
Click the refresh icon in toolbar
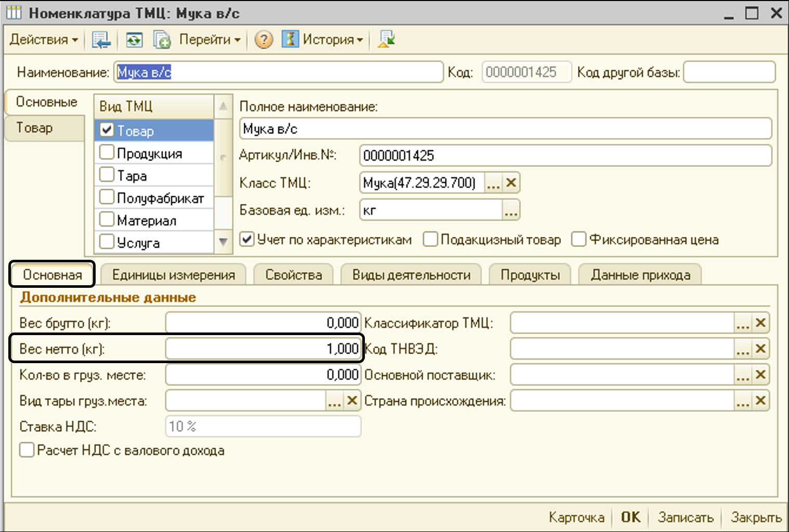click(134, 39)
